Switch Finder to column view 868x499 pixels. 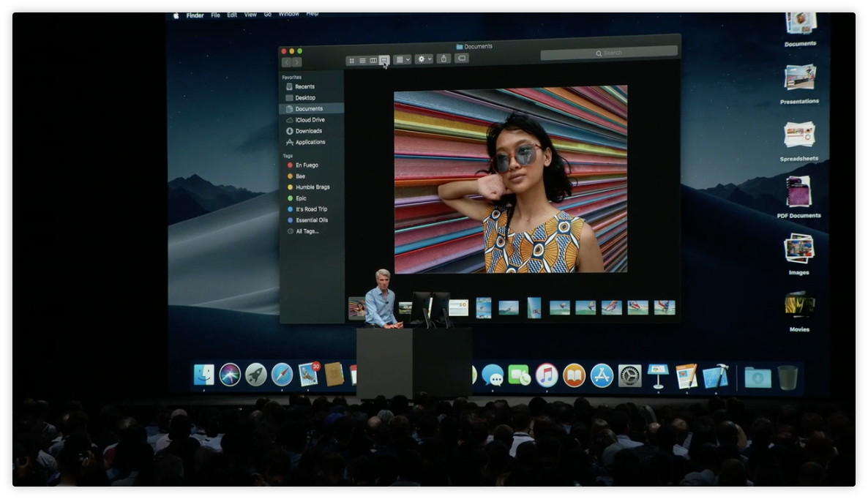point(373,60)
